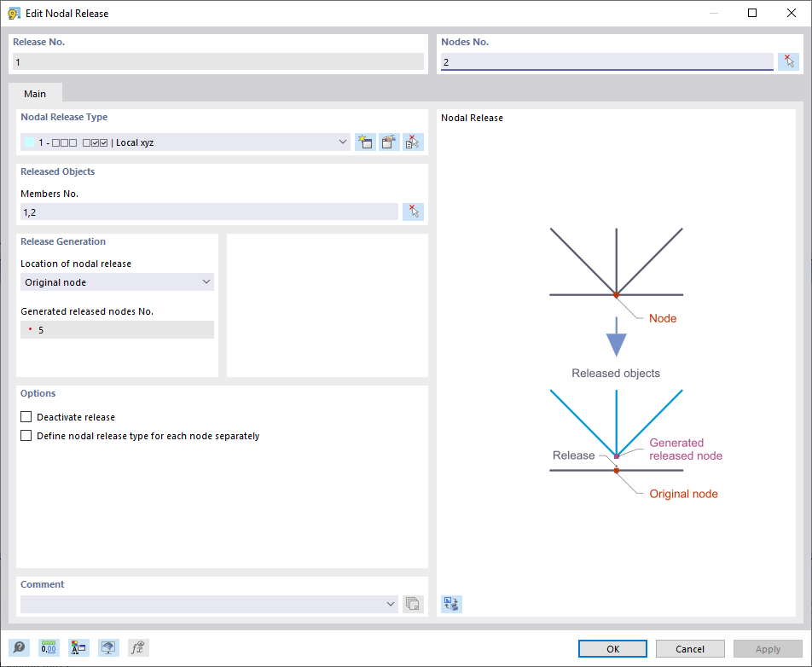Select members graphically for released objects

(413, 211)
